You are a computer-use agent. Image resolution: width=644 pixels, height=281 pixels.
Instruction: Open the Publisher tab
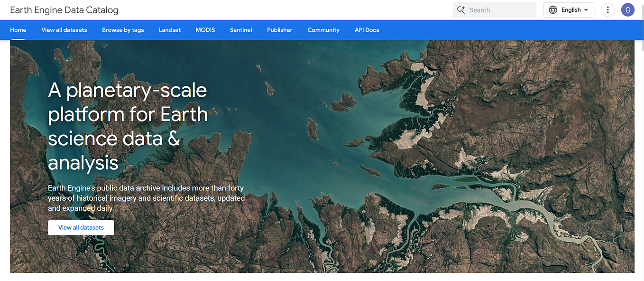tap(280, 30)
